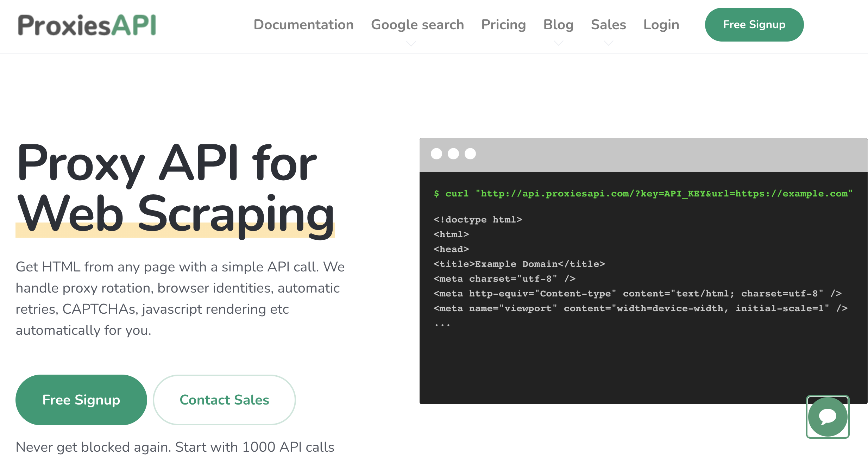Go to the Login page

click(x=661, y=25)
